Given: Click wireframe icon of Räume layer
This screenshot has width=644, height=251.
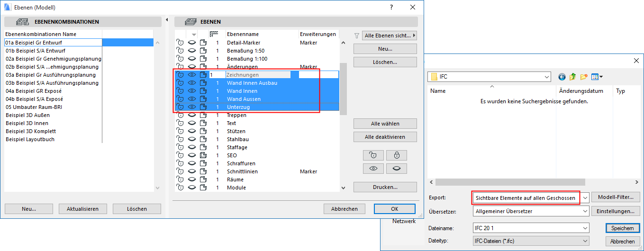Looking at the screenshot, I should (204, 179).
